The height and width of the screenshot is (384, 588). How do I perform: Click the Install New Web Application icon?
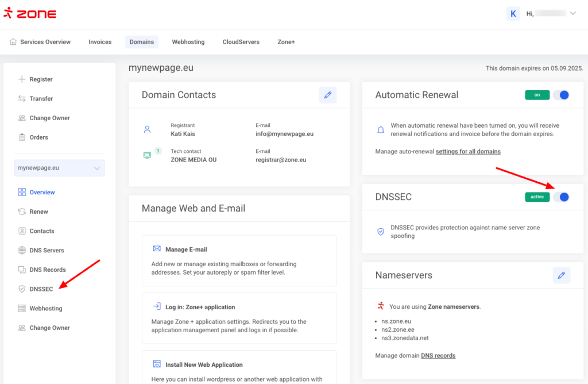click(157, 364)
